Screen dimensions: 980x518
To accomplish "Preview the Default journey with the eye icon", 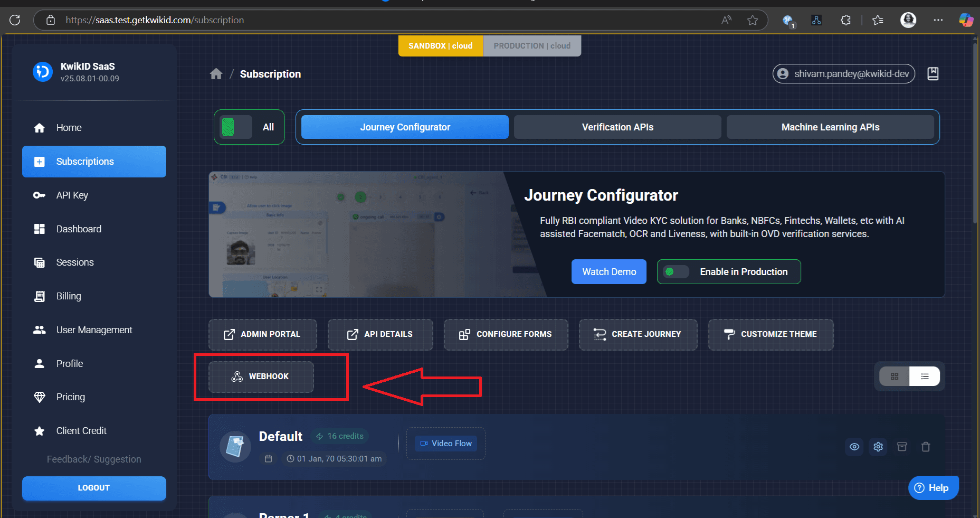I will click(x=854, y=447).
